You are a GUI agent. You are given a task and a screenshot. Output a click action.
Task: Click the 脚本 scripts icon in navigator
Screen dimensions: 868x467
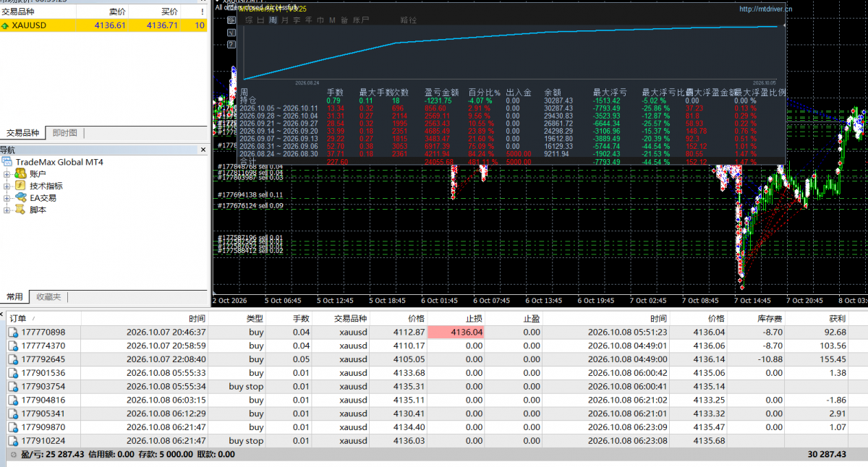tap(20, 210)
